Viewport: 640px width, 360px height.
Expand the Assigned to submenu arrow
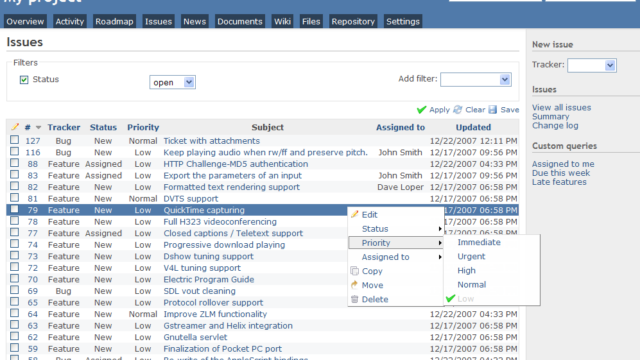point(440,257)
